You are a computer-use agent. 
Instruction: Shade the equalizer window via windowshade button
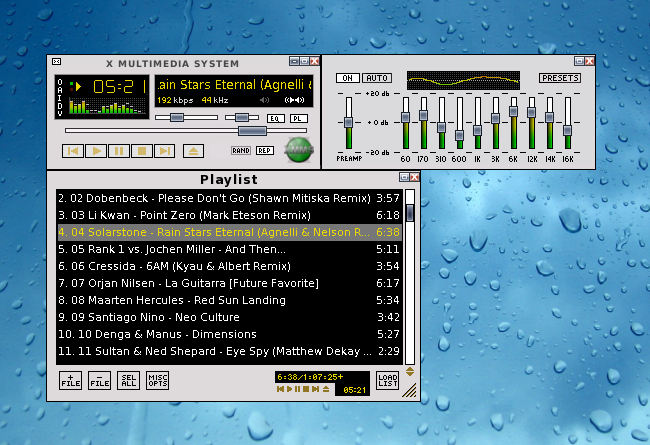pyautogui.click(x=579, y=61)
